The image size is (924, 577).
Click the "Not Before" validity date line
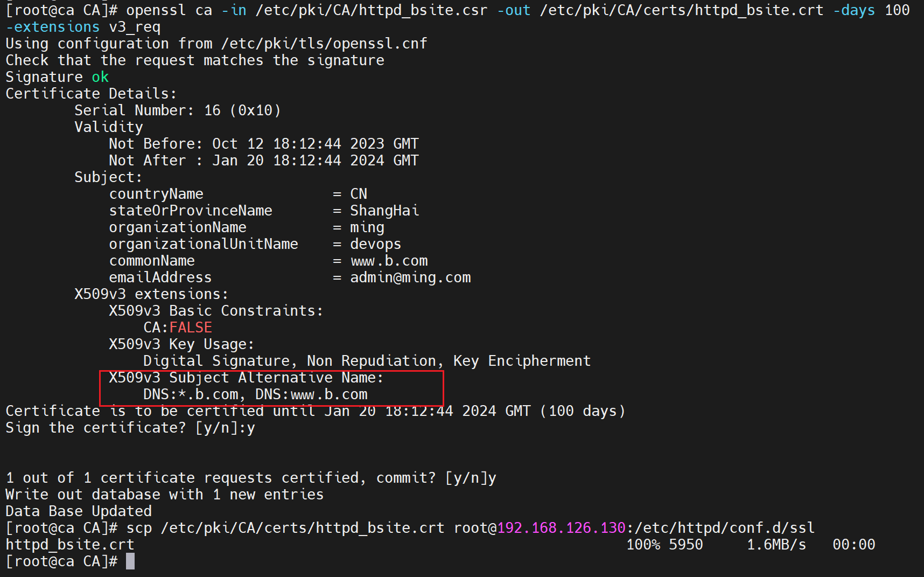point(263,144)
